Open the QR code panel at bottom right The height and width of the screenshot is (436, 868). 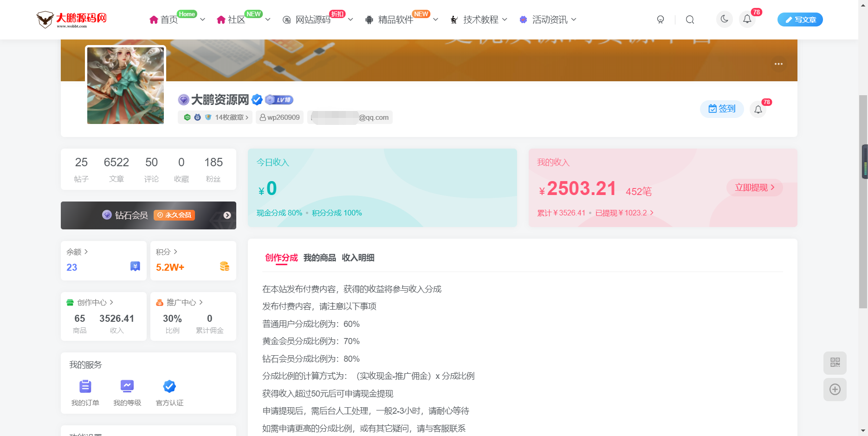coord(835,363)
